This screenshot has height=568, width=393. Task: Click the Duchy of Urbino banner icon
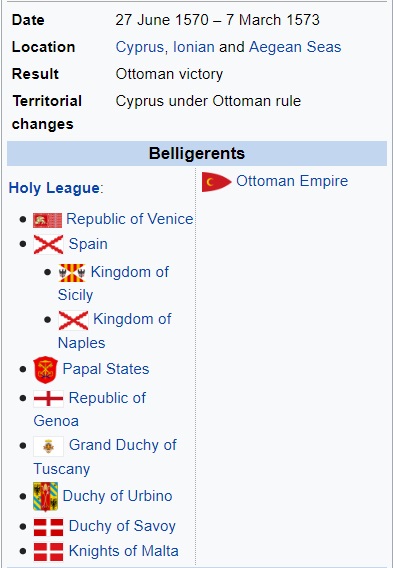click(45, 496)
